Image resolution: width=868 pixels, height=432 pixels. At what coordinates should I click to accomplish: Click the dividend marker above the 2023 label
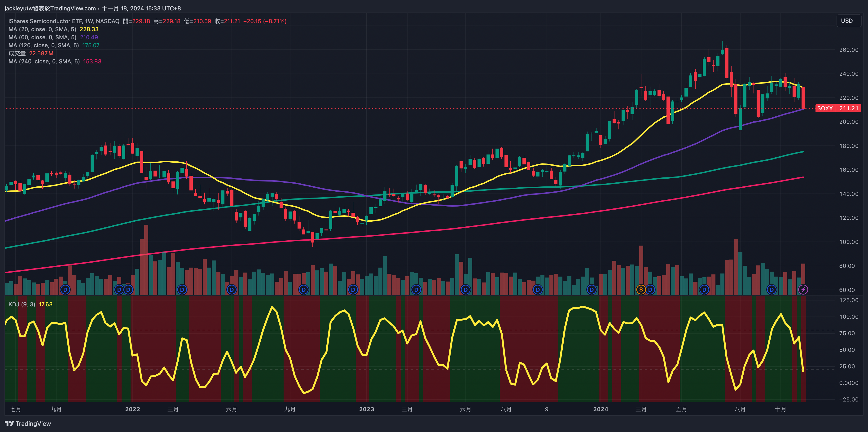click(x=353, y=290)
